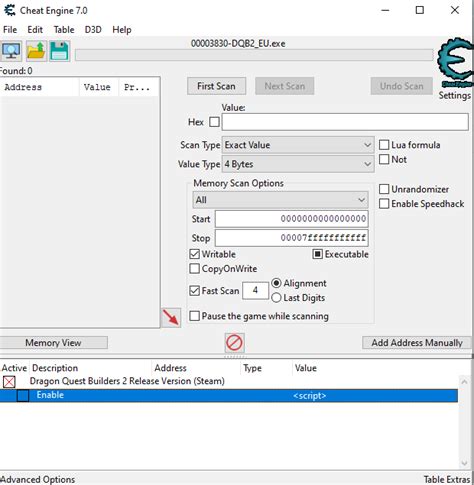Click the Stop address field
The image size is (474, 485).
pos(292,238)
